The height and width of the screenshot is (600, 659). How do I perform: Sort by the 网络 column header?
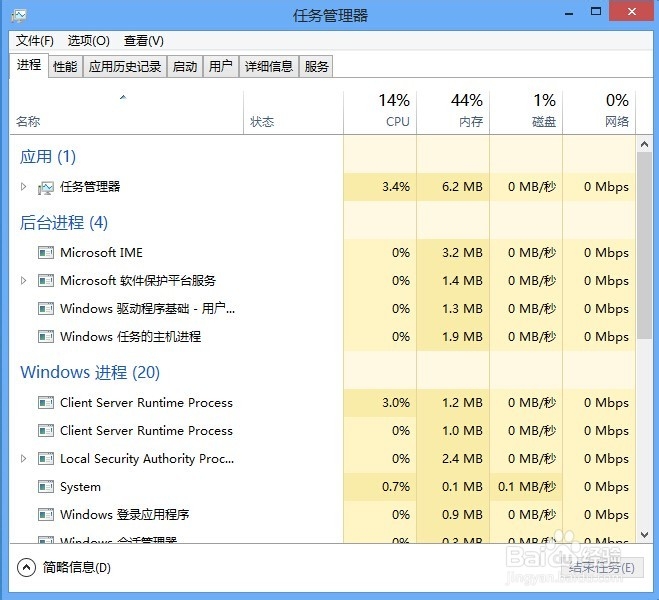pos(599,113)
